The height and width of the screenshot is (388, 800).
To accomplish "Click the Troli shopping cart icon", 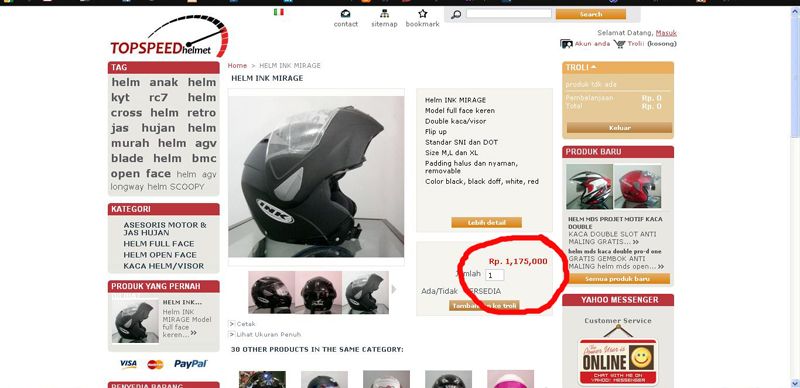I will click(619, 44).
